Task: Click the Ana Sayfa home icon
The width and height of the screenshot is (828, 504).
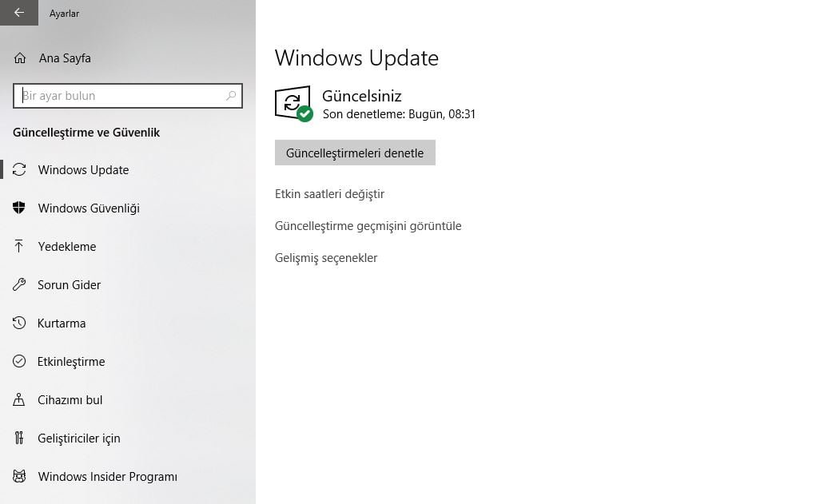Action: [x=20, y=58]
